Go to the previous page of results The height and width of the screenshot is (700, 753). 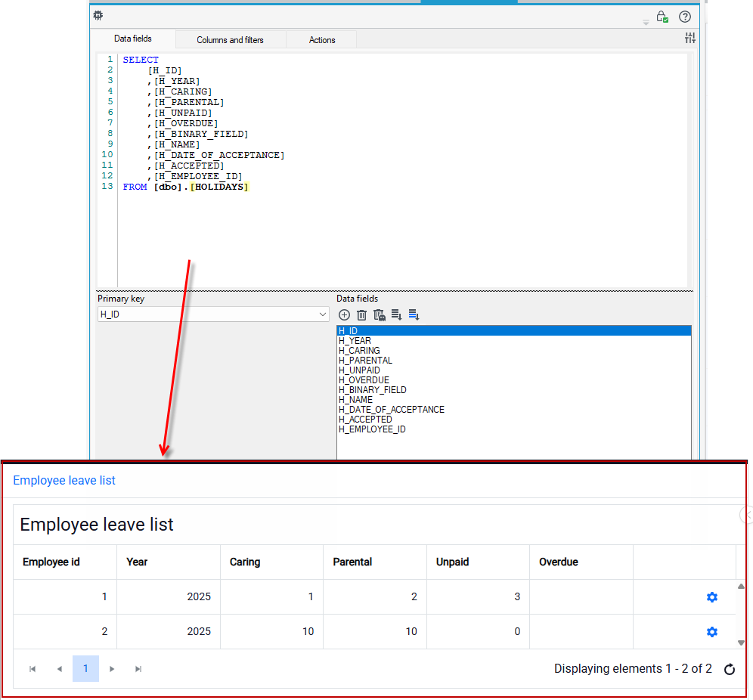coord(60,669)
